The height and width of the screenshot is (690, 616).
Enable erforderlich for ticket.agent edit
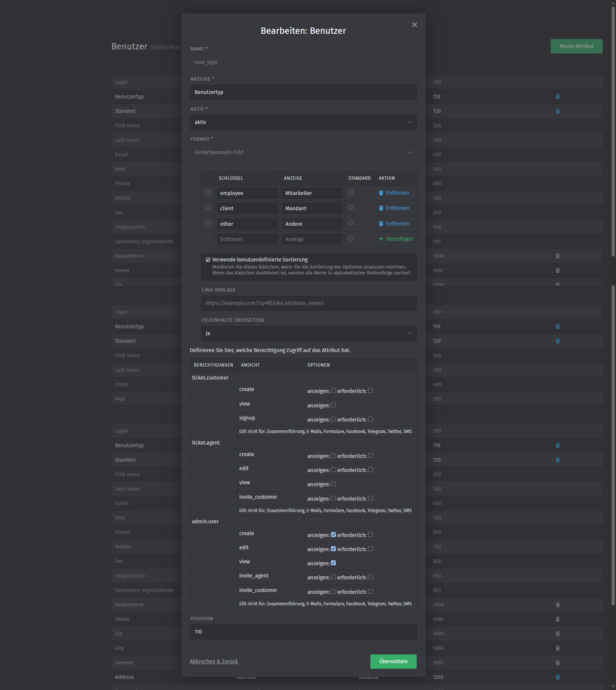click(370, 470)
